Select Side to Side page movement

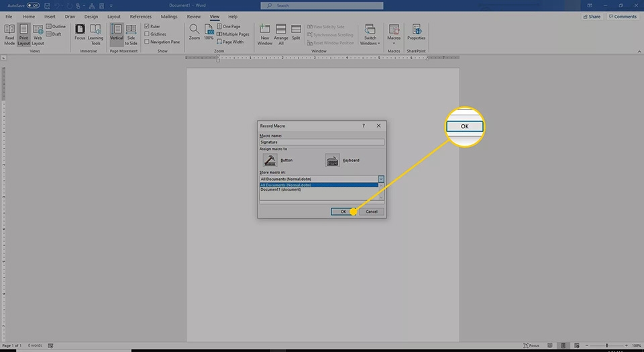(131, 34)
